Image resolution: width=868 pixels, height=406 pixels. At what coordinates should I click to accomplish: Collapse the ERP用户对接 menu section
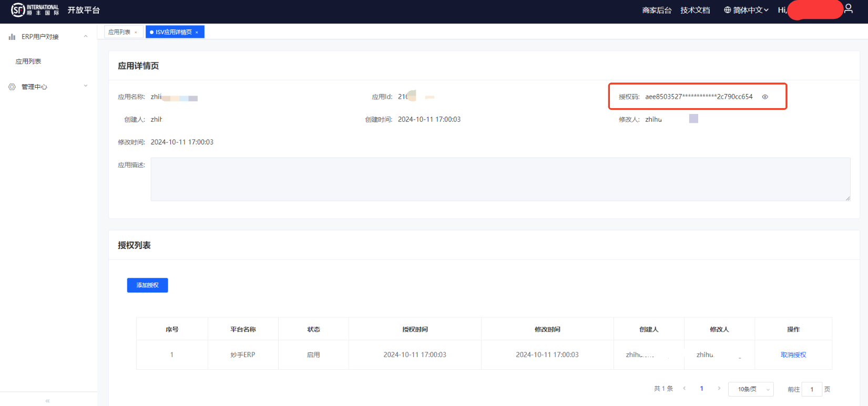point(86,36)
